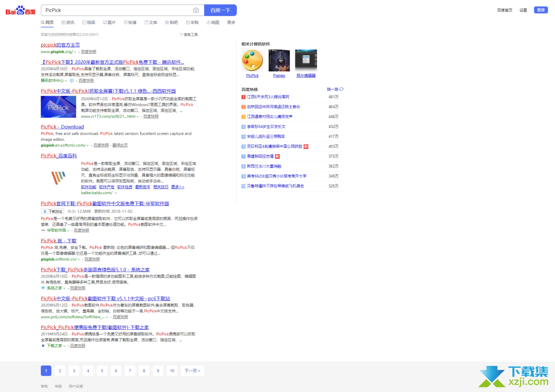The width and height of the screenshot is (555, 392).
Task: Open the 最新版本 sublink
Action: coord(143,187)
